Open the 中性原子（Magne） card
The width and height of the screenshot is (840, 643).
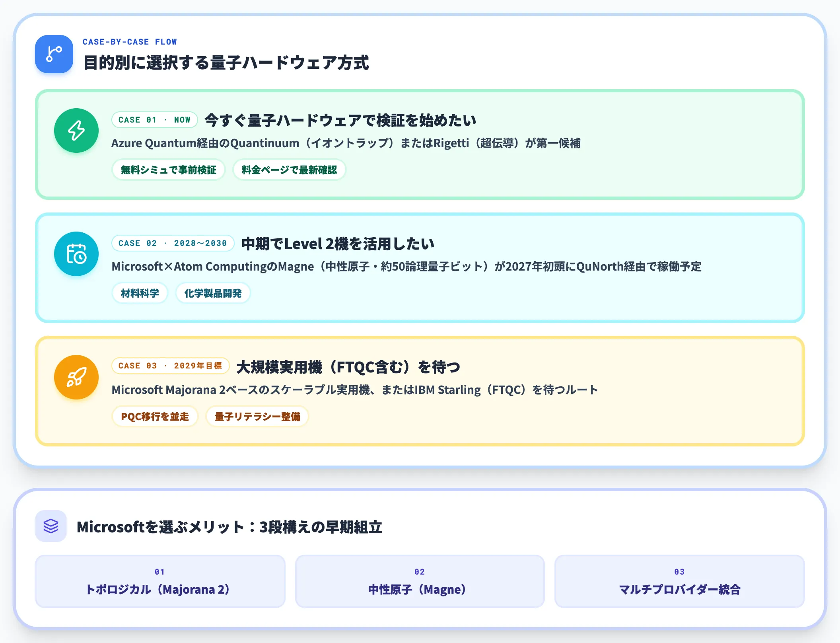[x=420, y=581]
